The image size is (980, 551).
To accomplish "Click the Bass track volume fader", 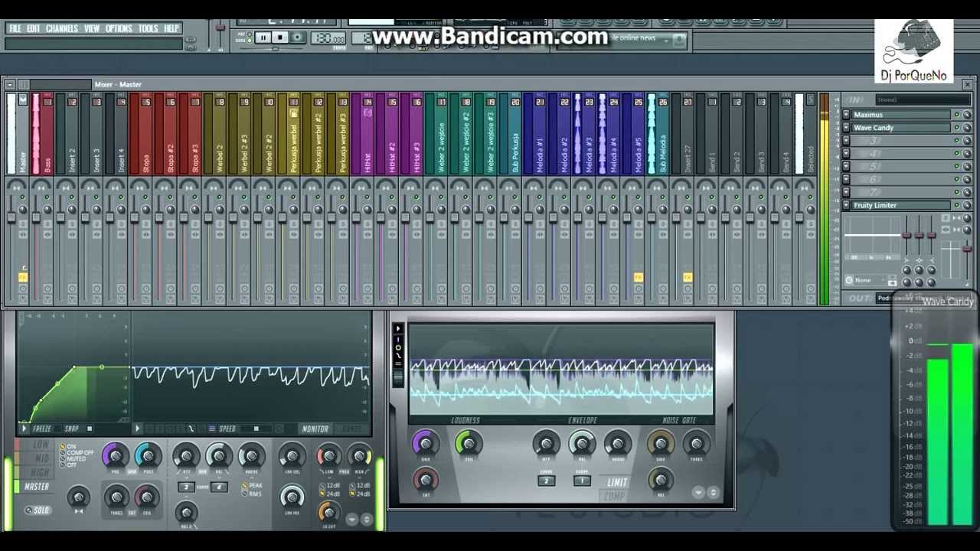I will tap(36, 219).
